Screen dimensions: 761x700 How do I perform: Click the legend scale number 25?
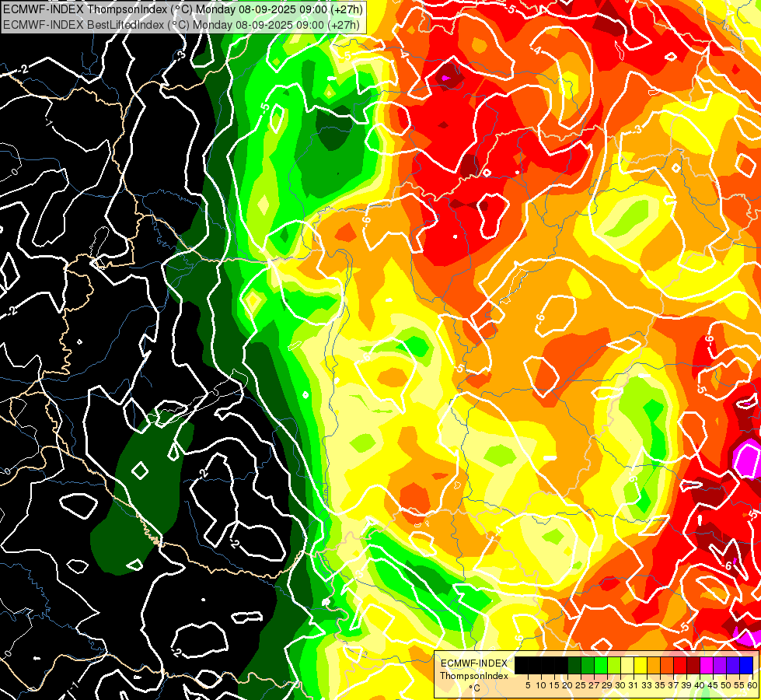click(581, 685)
